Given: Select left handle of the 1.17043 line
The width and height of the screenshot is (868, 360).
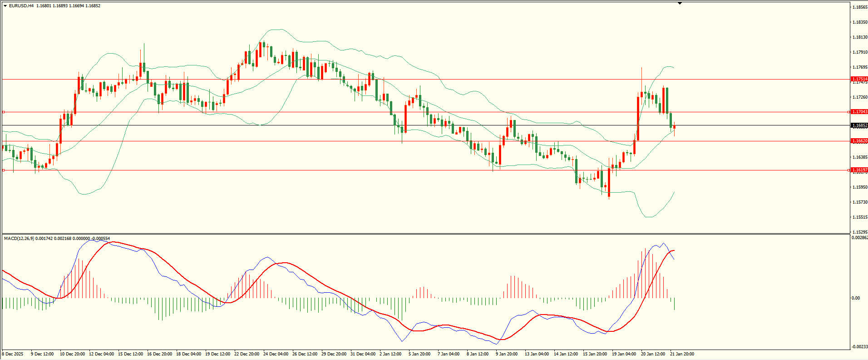Looking at the screenshot, I should (x=4, y=112).
